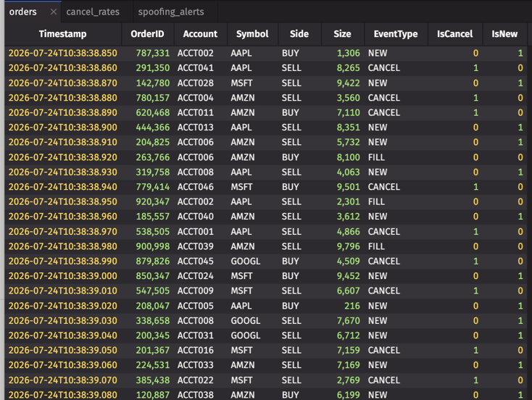
Task: Click account ACCT004 cell
Action: (200, 98)
